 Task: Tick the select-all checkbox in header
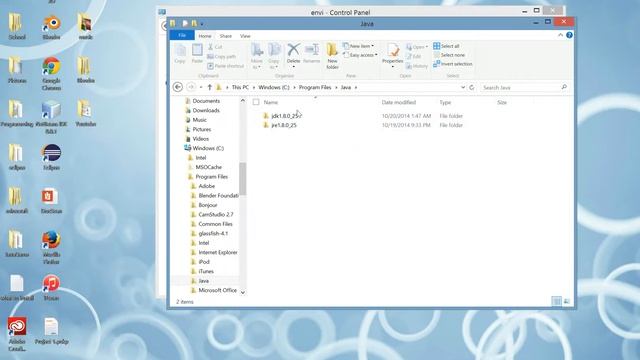click(x=256, y=102)
